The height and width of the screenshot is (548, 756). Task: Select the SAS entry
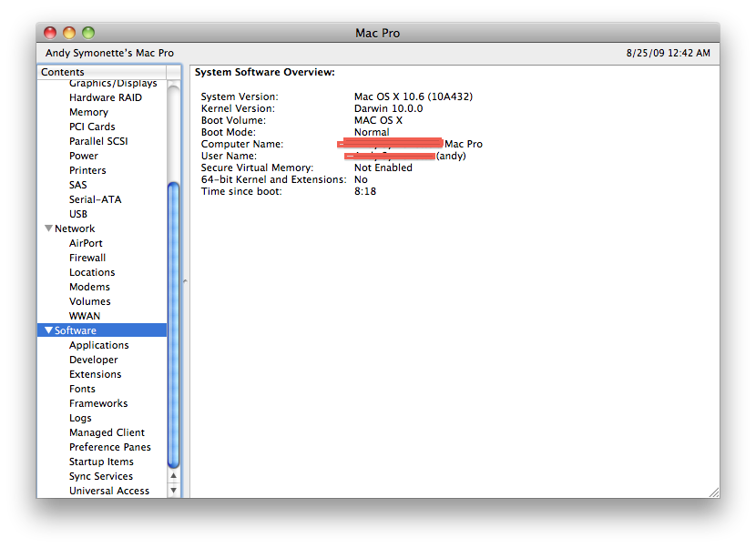(x=77, y=185)
